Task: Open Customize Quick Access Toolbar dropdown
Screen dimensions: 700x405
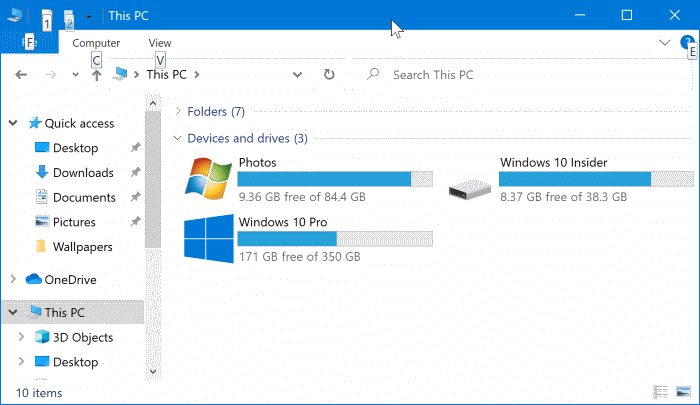Action: tap(89, 17)
